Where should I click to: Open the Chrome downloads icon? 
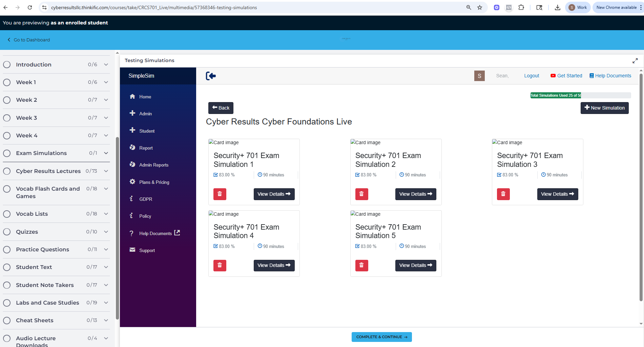click(x=557, y=7)
